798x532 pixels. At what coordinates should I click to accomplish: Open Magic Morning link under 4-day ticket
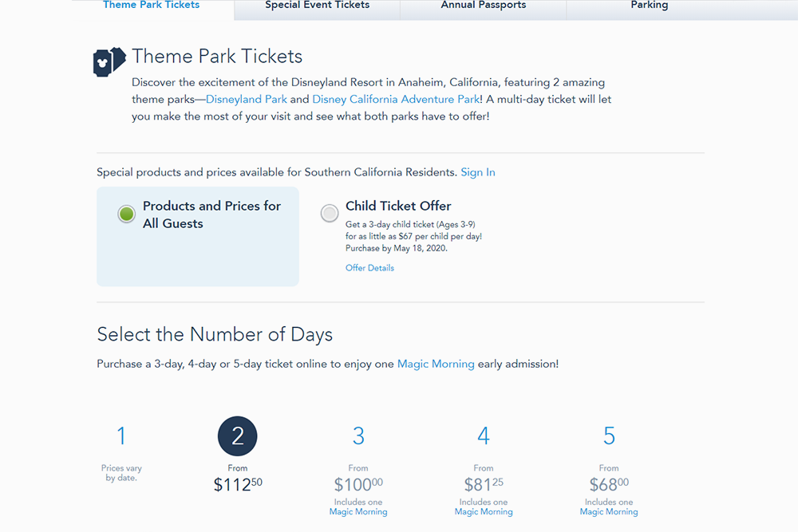point(484,511)
